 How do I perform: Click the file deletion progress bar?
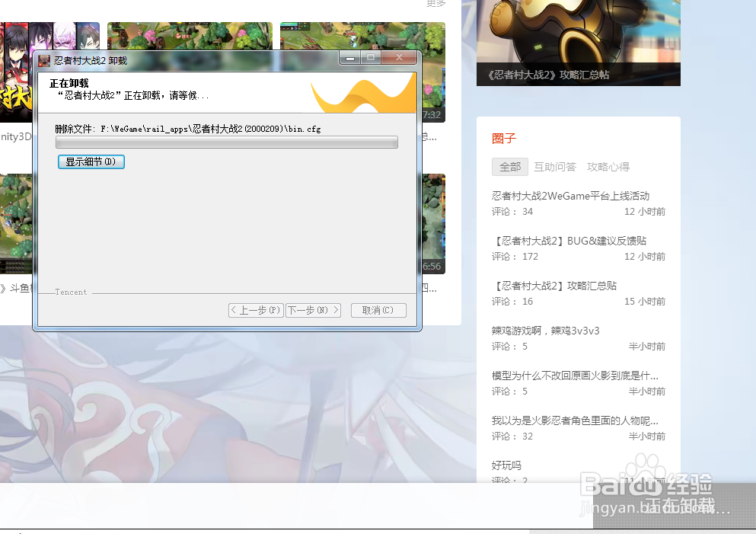click(x=226, y=142)
